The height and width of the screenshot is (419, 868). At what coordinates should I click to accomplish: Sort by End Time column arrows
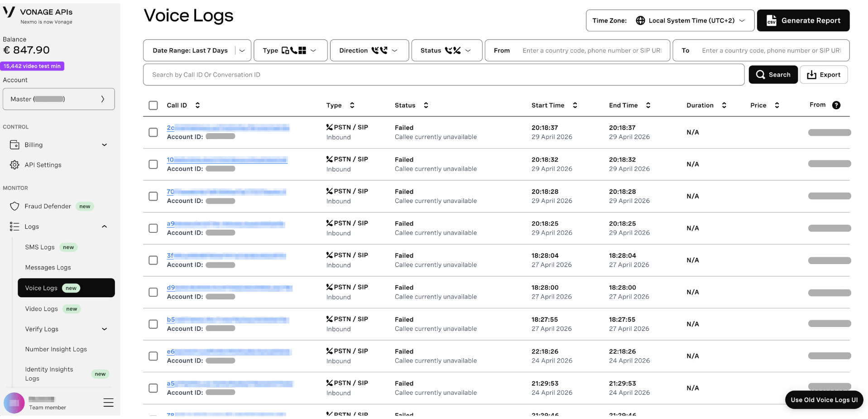click(x=648, y=105)
